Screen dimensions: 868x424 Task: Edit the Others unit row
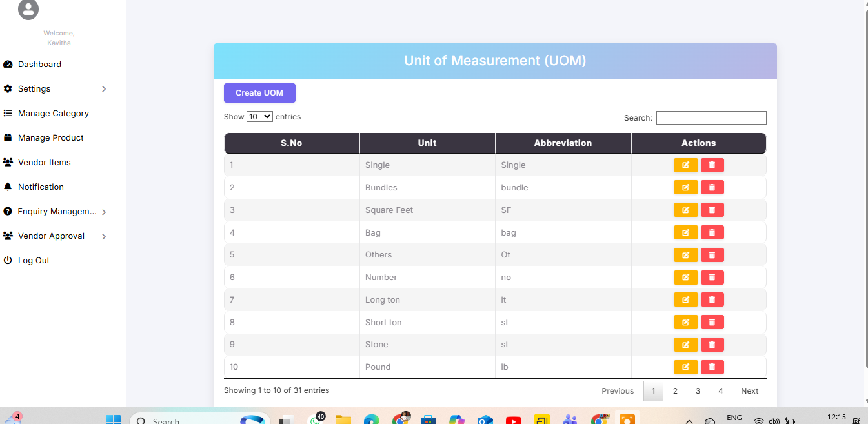(x=685, y=255)
